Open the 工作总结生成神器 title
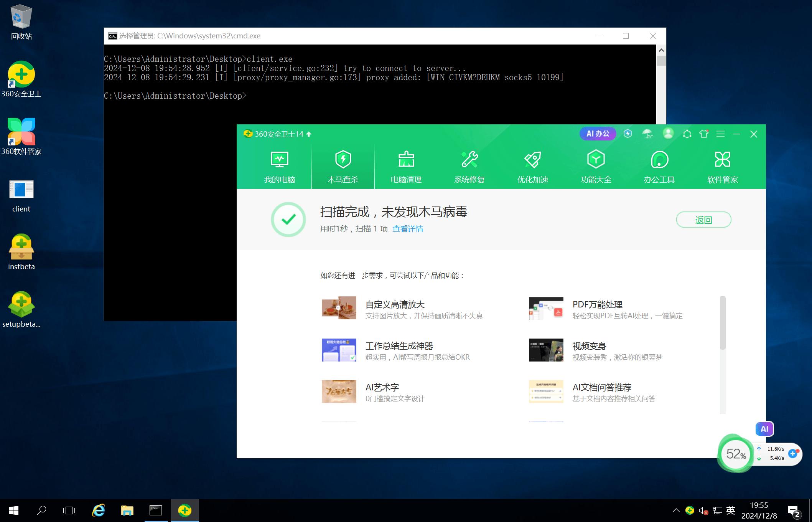812x522 pixels. click(x=399, y=346)
